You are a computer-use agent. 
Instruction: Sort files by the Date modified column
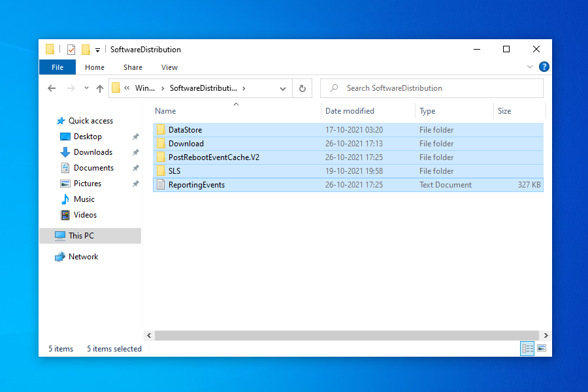click(350, 111)
